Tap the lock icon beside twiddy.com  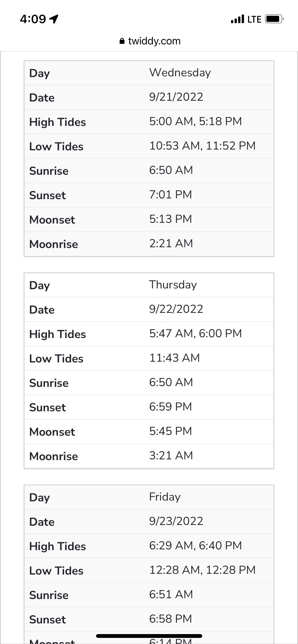122,41
